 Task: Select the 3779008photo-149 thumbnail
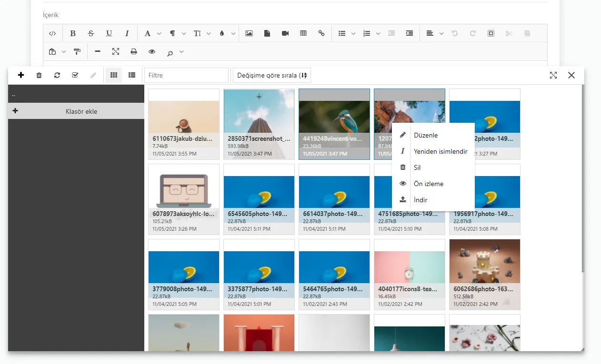pyautogui.click(x=184, y=275)
